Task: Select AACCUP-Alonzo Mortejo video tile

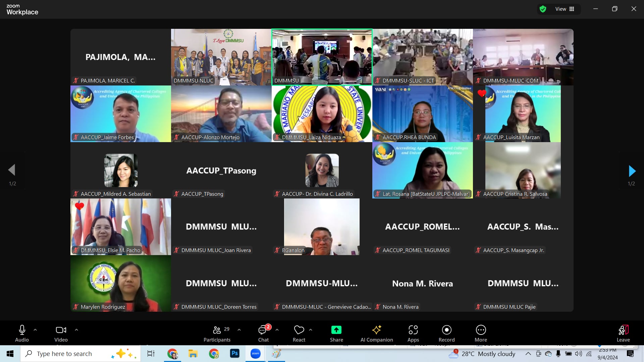Action: pos(221,114)
